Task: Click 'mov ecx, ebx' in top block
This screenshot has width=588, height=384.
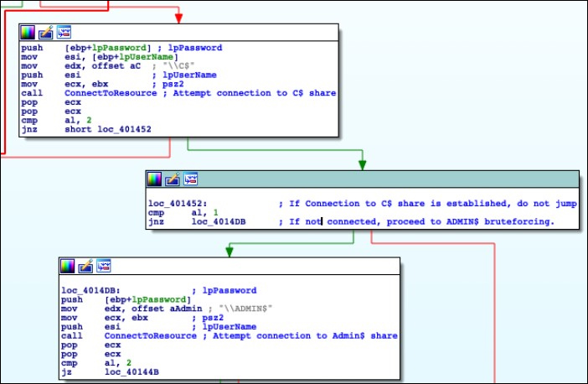Action: [64, 84]
